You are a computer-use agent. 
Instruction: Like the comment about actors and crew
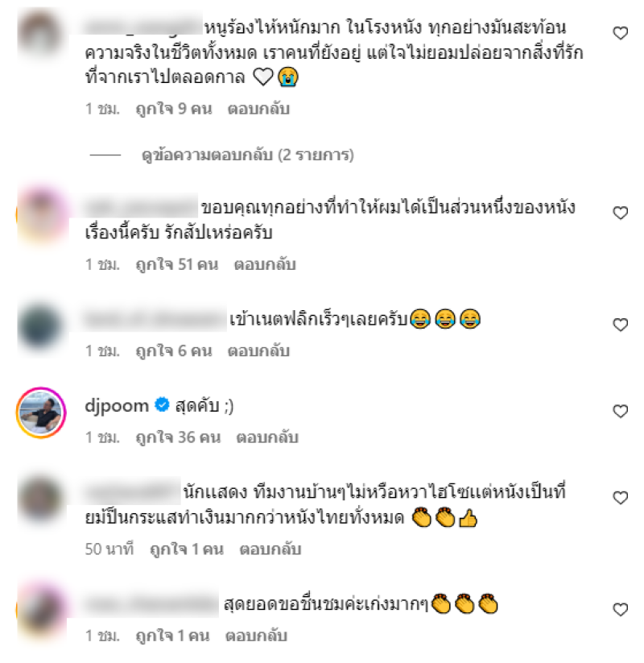(x=620, y=498)
